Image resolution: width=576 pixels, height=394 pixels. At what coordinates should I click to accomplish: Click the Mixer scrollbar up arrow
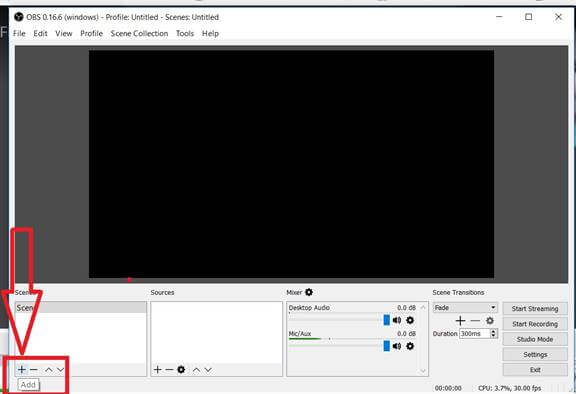[x=423, y=307]
